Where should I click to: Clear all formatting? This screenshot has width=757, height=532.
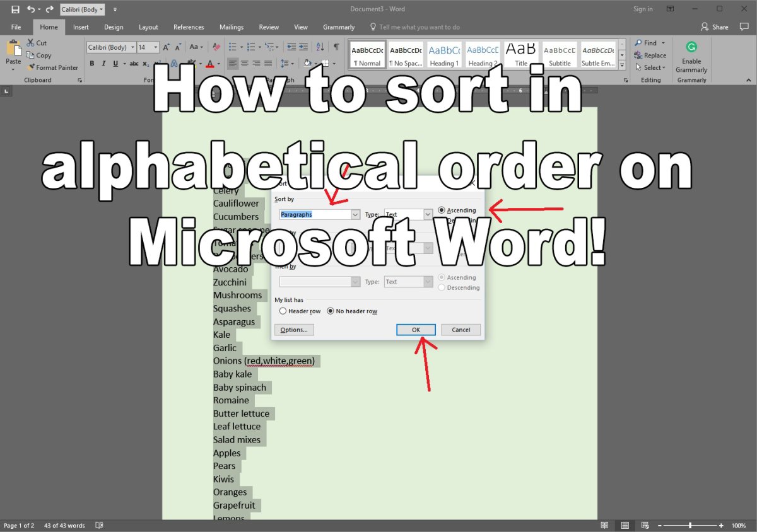click(216, 47)
